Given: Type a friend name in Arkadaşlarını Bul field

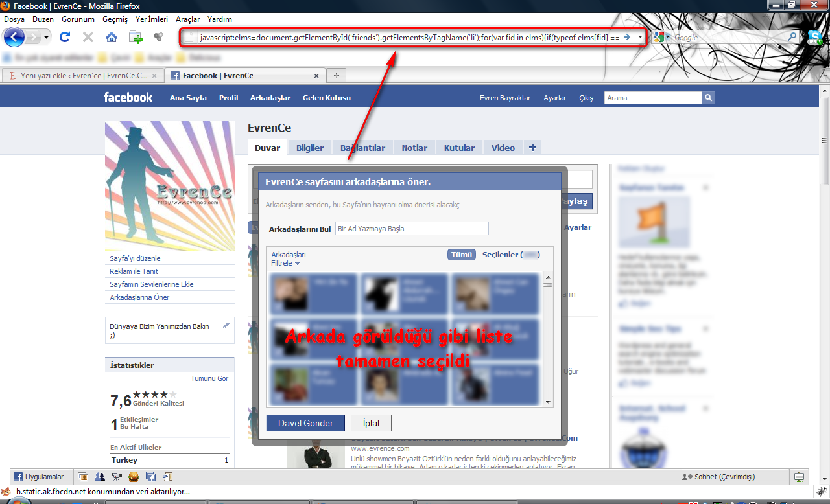Looking at the screenshot, I should [412, 229].
